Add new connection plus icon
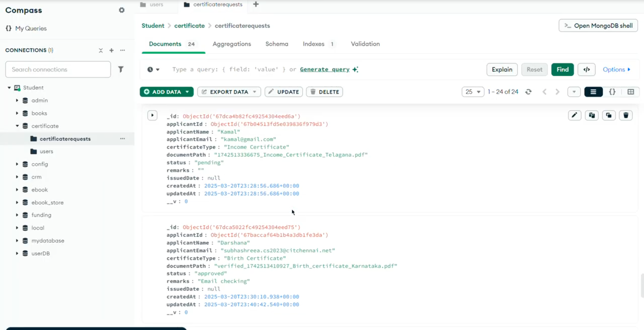This screenshot has height=330, width=644. (112, 50)
